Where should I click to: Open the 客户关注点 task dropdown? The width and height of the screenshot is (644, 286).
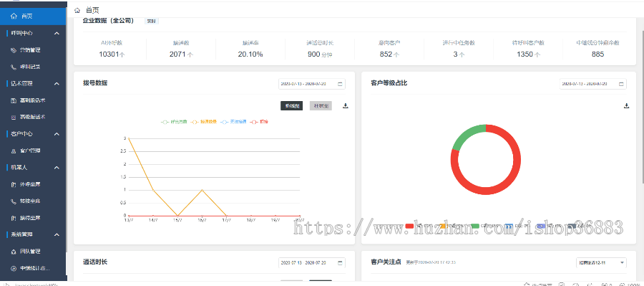[x=601, y=262]
